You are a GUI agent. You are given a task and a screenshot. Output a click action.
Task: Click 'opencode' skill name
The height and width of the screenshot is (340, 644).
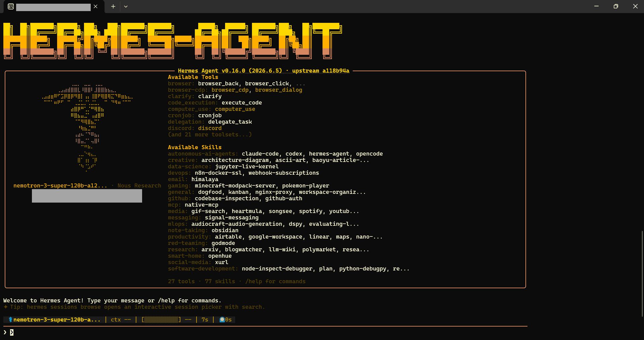pyautogui.click(x=369, y=154)
